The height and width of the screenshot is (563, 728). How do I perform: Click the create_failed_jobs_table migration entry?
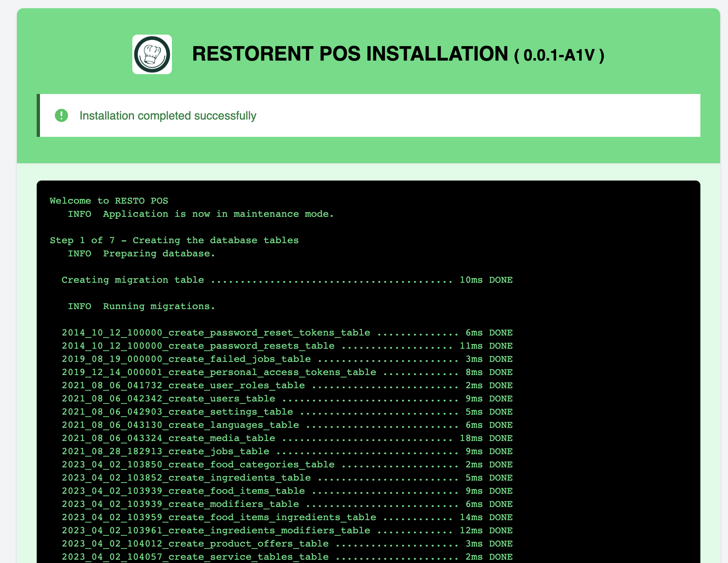[186, 359]
